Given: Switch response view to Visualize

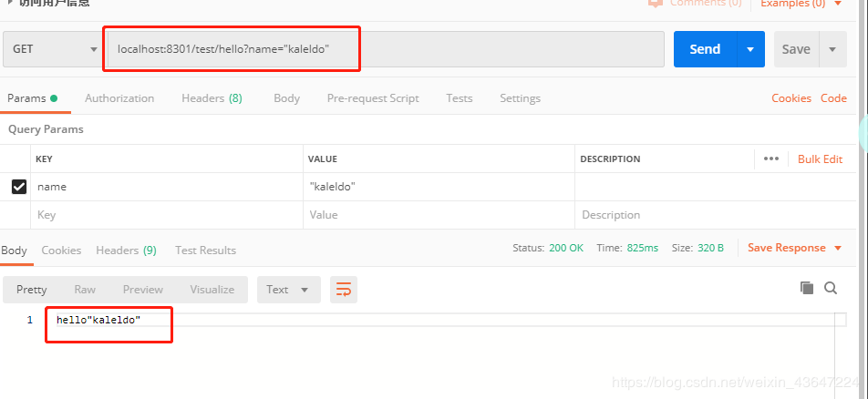Looking at the screenshot, I should pyautogui.click(x=212, y=290).
